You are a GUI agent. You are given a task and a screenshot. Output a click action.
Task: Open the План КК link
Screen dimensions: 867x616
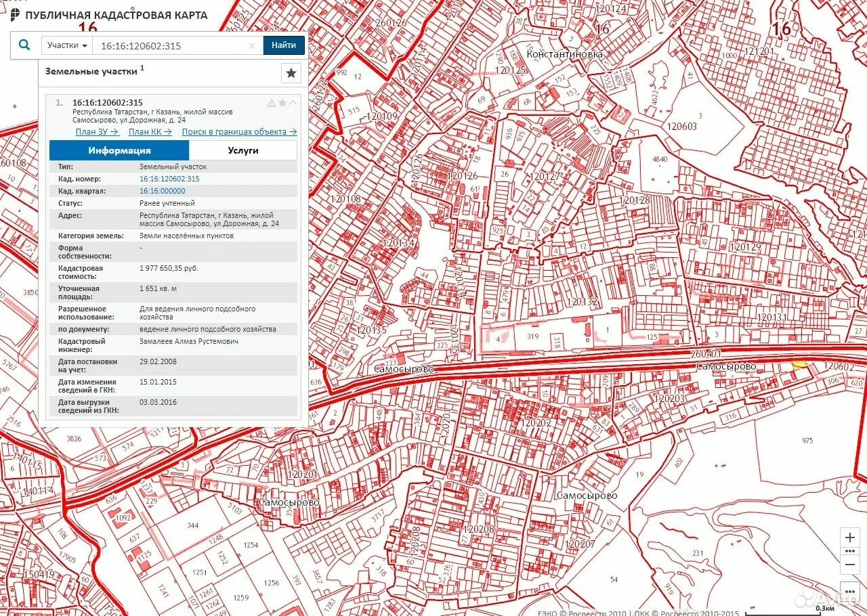click(x=150, y=132)
